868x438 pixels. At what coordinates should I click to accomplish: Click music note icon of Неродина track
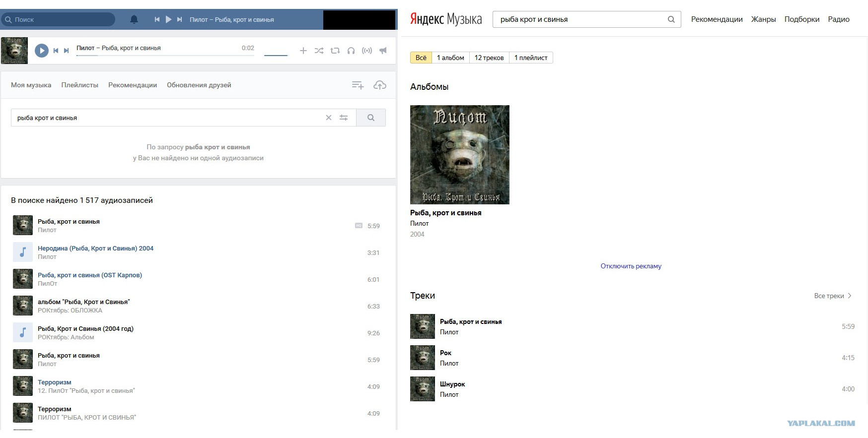(x=23, y=252)
